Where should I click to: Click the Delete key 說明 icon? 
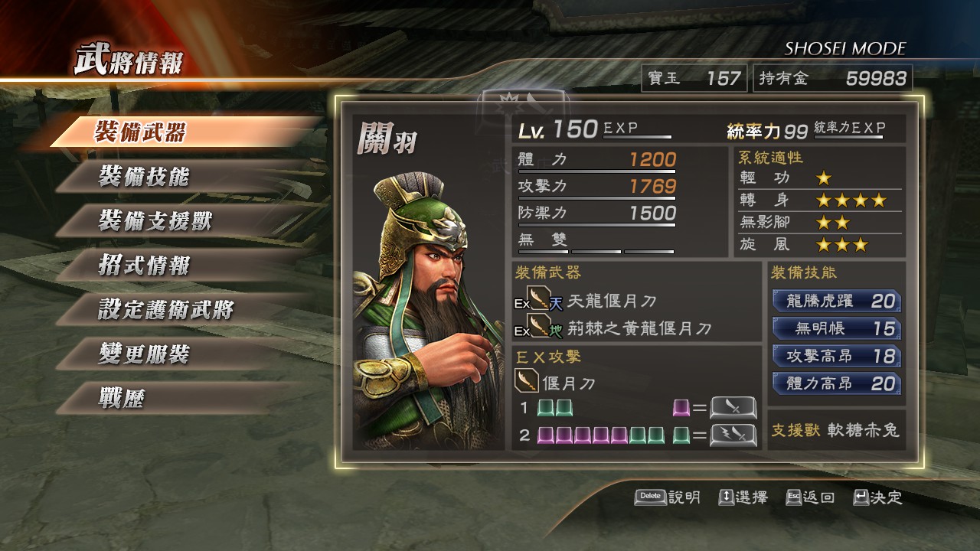(x=650, y=497)
